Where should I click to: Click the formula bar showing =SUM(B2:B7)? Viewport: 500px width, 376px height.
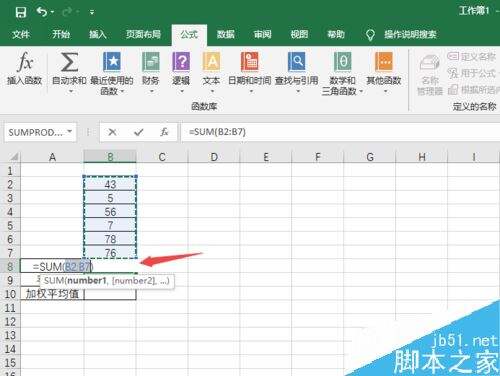pyautogui.click(x=340, y=132)
